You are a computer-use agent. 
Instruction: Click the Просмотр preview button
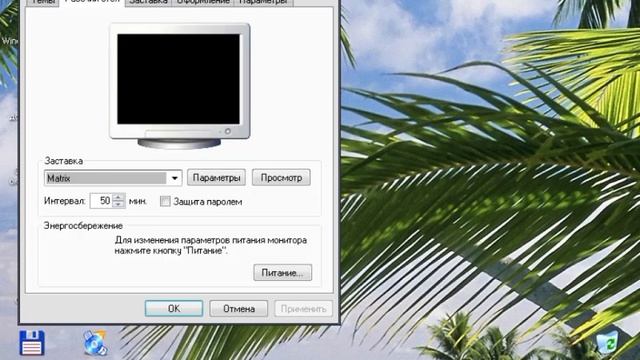(281, 178)
